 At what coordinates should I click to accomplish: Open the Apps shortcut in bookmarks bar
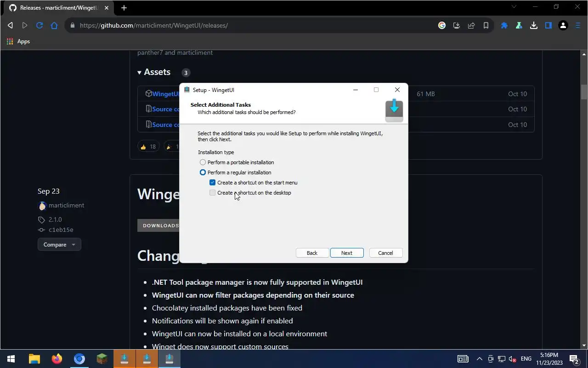tap(18, 41)
